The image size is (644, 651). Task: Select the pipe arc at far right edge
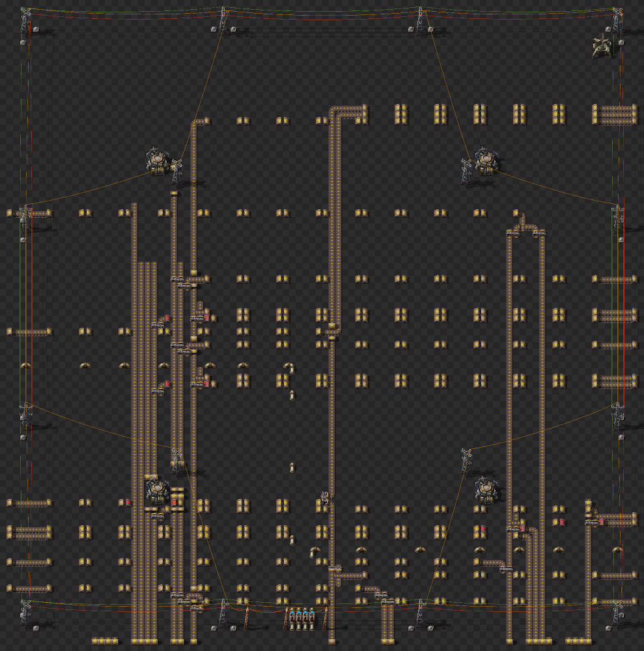click(618, 549)
